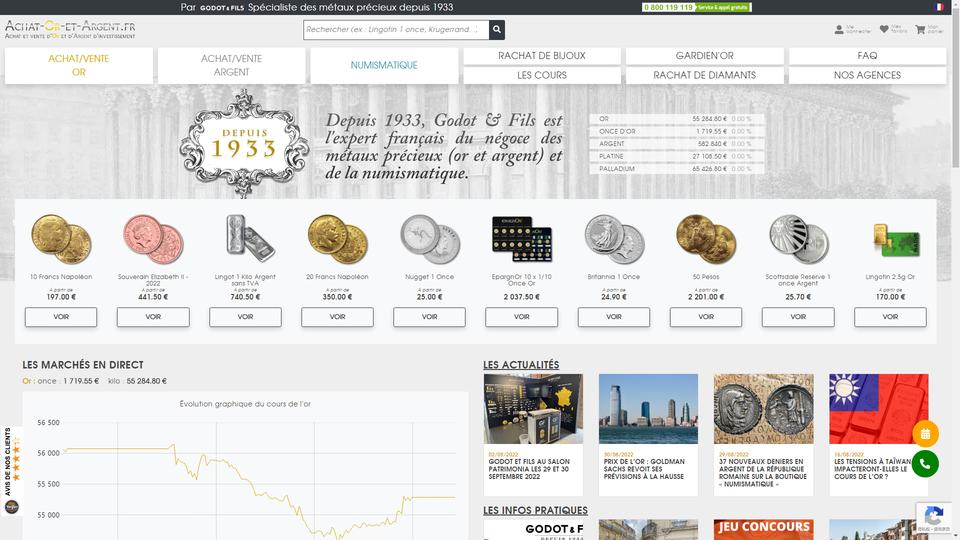Click the ARGENT price row
Viewport: 960px width, 540px height.
point(677,144)
